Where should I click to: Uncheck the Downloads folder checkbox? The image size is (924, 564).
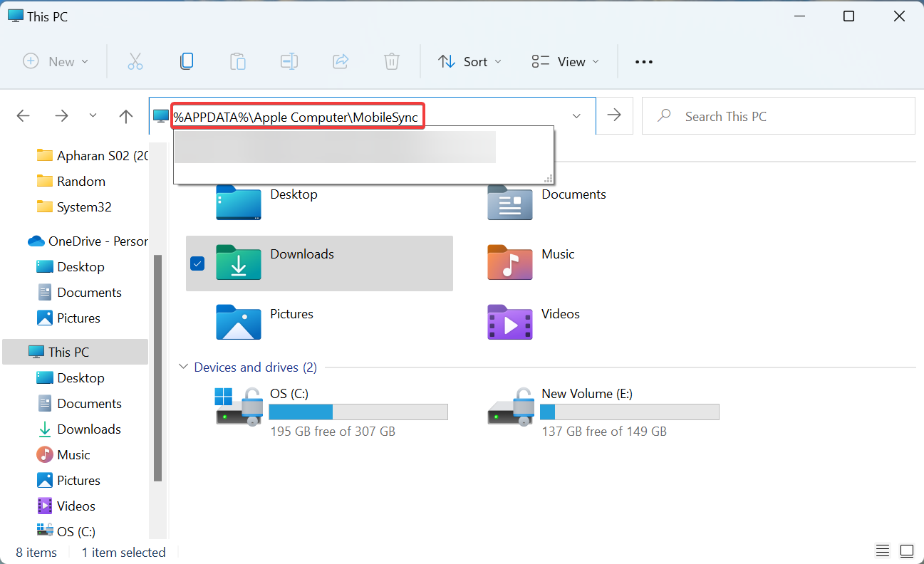197,263
